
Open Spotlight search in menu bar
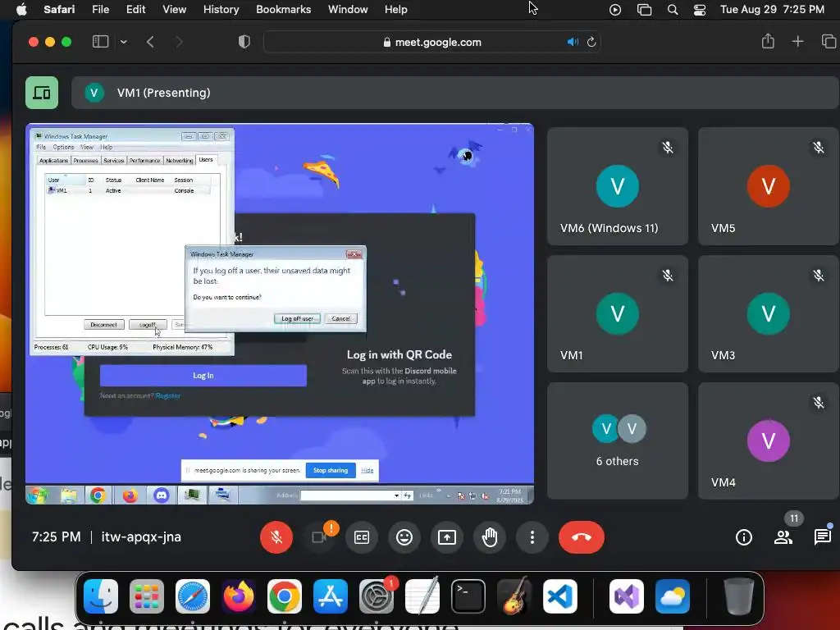[673, 10]
